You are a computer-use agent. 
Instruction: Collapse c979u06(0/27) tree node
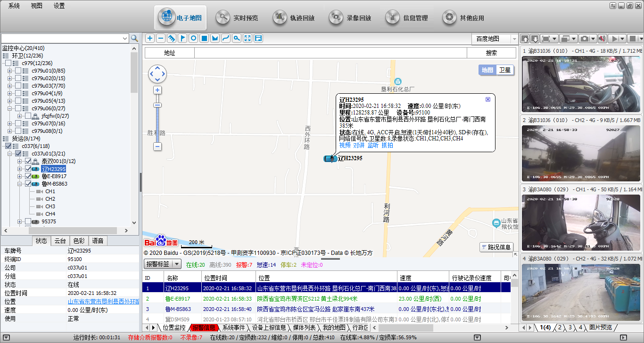[x=10, y=108]
